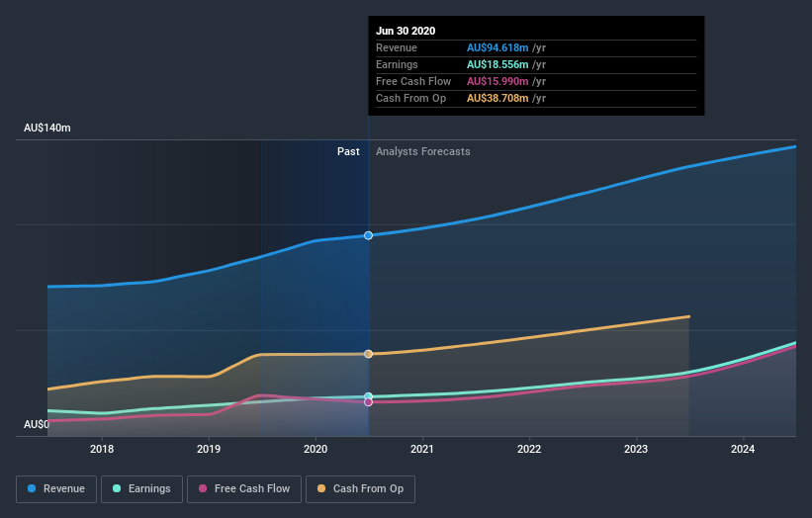The height and width of the screenshot is (518, 812).
Task: Click the 2018 x-axis label
Action: pyautogui.click(x=102, y=449)
